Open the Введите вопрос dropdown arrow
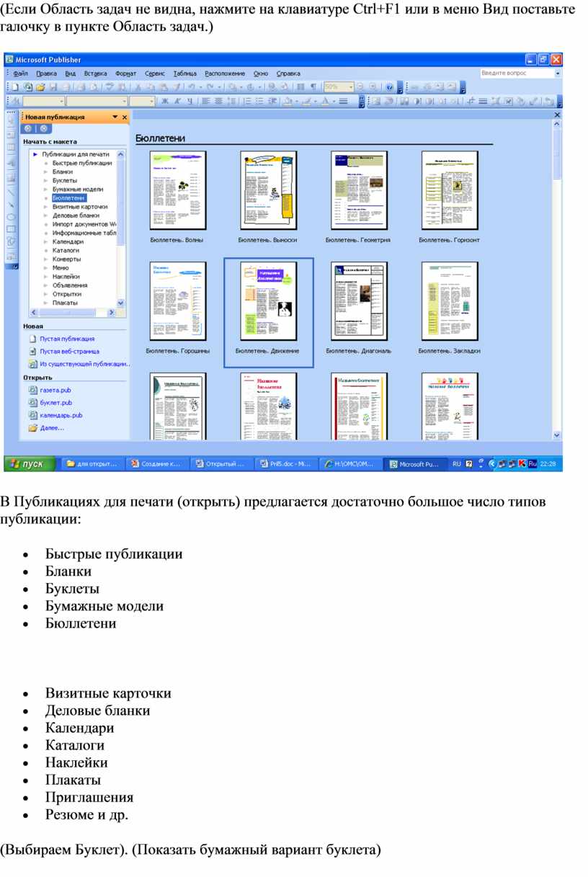 coord(558,74)
